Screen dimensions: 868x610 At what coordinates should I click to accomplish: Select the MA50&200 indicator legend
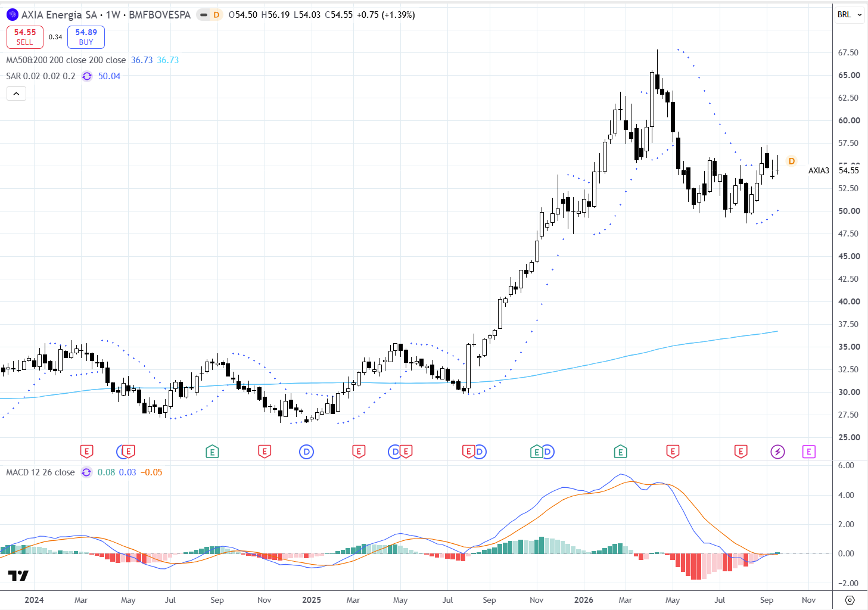click(x=66, y=60)
